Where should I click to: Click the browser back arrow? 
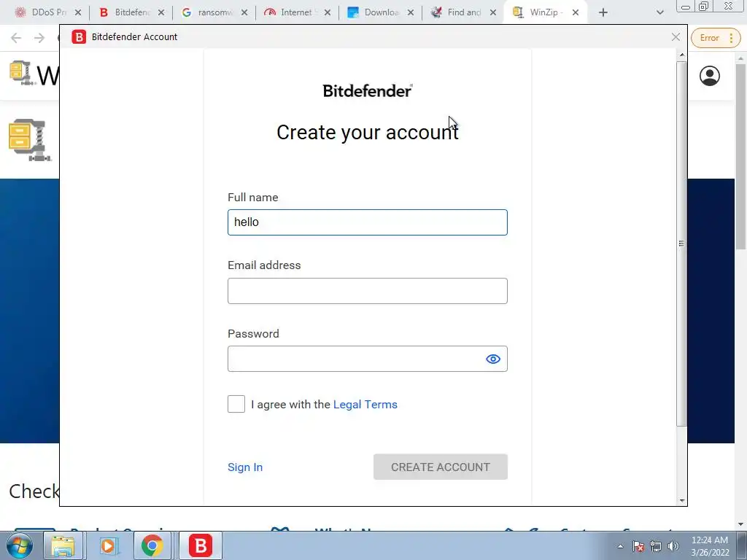16,38
